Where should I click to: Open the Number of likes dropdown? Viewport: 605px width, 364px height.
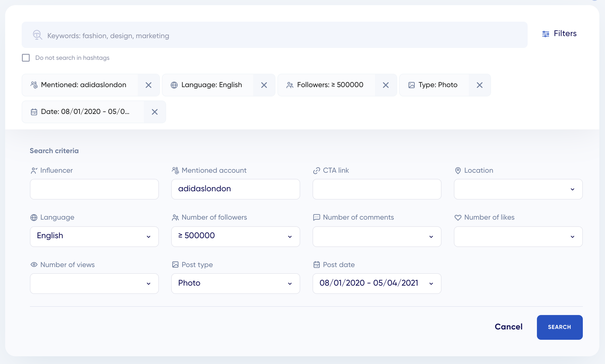pos(518,236)
